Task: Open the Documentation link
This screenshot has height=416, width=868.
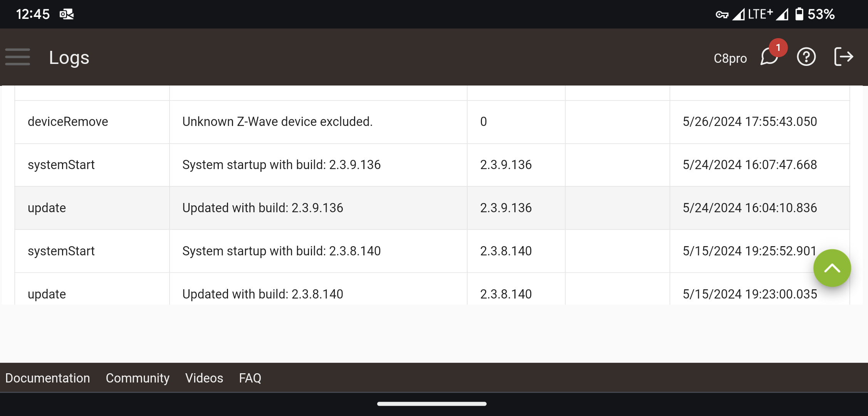Action: coord(47,378)
